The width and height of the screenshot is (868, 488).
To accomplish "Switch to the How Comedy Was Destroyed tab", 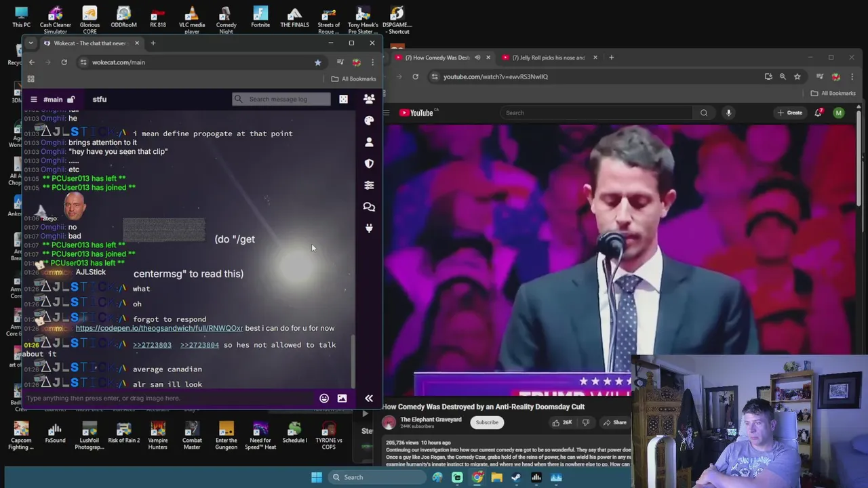I will click(437, 58).
